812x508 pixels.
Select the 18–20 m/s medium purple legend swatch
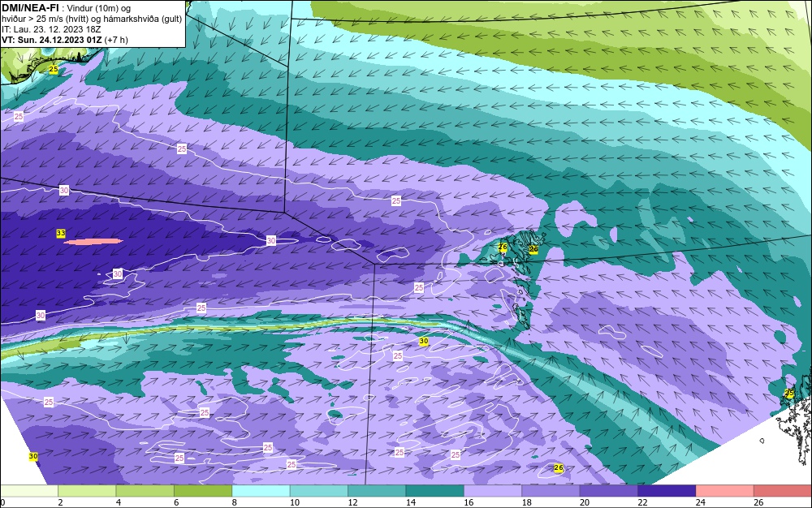[551, 491]
